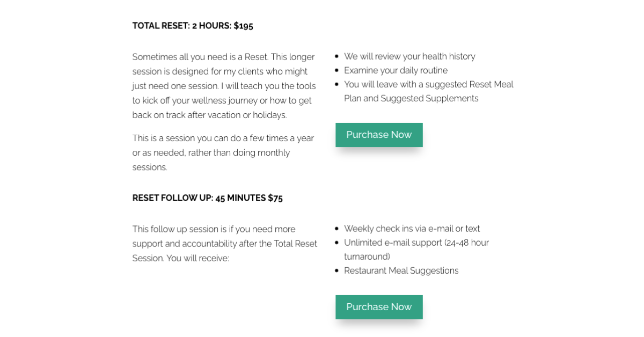The height and width of the screenshot is (337, 644).
Task: Click Purchase Now for the Total Reset session
Action: (379, 135)
